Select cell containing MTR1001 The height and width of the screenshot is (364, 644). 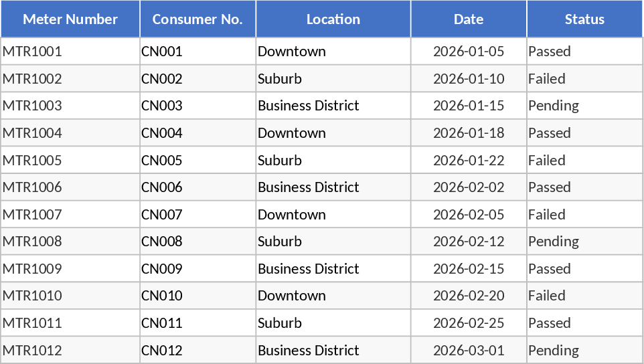[32, 52]
